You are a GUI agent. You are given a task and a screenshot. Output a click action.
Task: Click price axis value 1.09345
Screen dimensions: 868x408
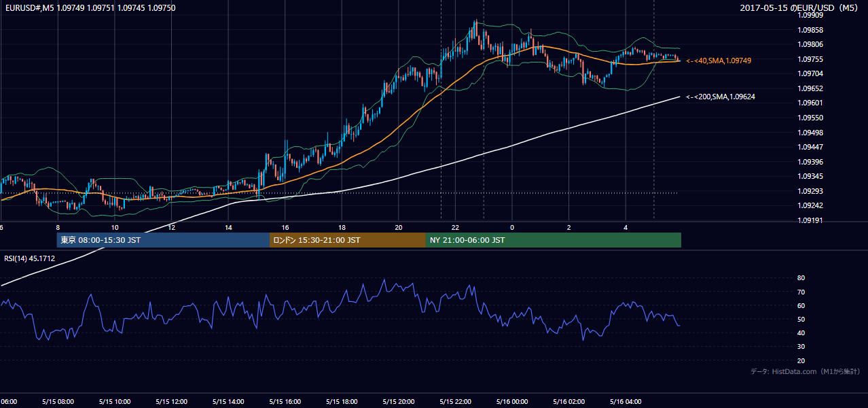click(810, 176)
